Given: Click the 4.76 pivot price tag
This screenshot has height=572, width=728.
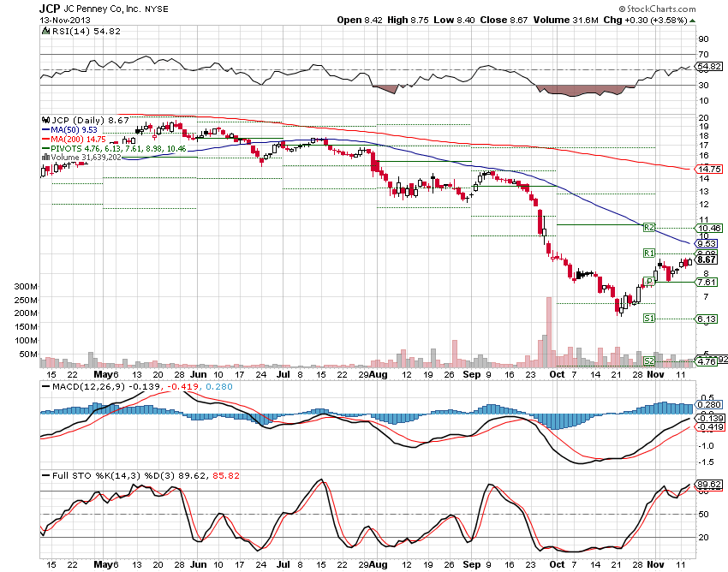Looking at the screenshot, I should (x=707, y=361).
